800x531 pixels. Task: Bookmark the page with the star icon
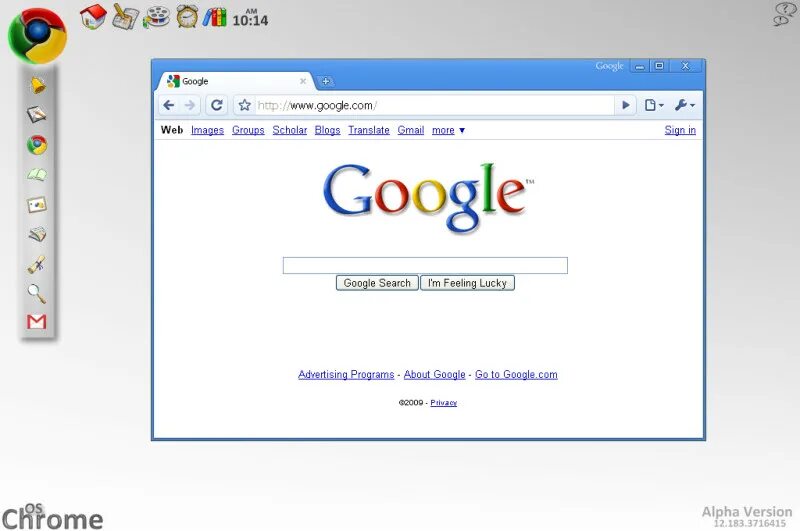coord(244,105)
